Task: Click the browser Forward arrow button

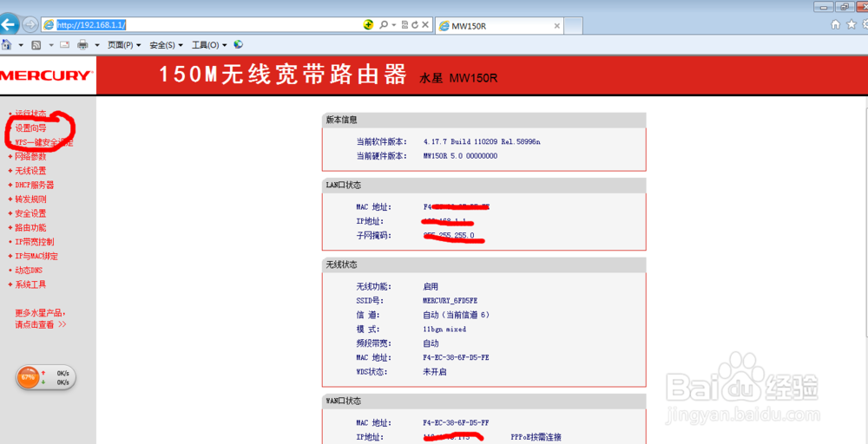Action: [x=30, y=25]
